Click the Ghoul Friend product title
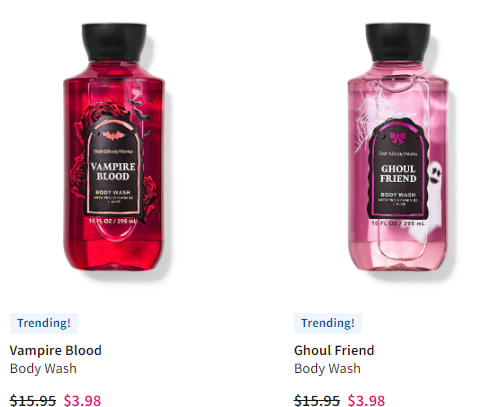Screen dimensions: 491x407 pyautogui.click(x=334, y=350)
